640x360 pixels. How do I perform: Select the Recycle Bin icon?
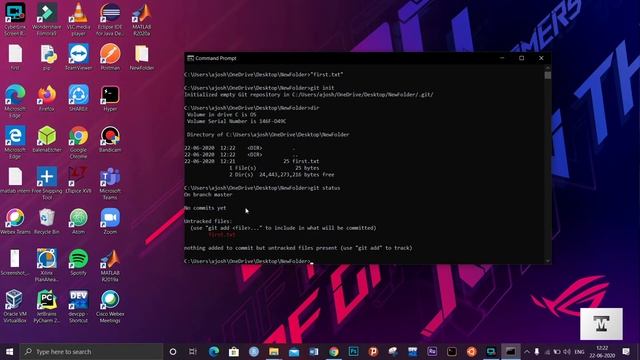[47, 221]
